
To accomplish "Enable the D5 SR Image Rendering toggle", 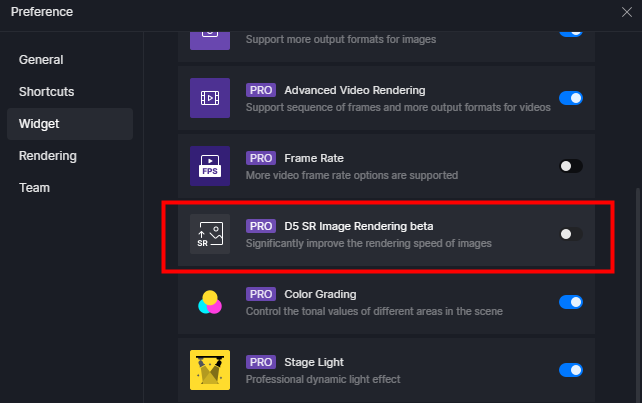I will [x=571, y=234].
